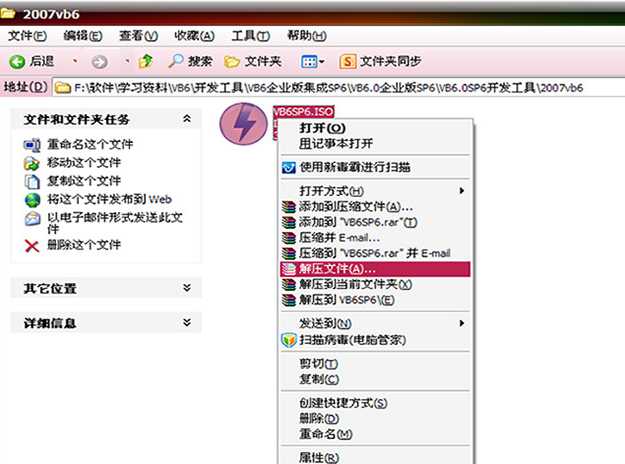Choose '使用新毒霸进行扫描' menu entry
Viewport: 625px width, 464px height.
point(375,167)
